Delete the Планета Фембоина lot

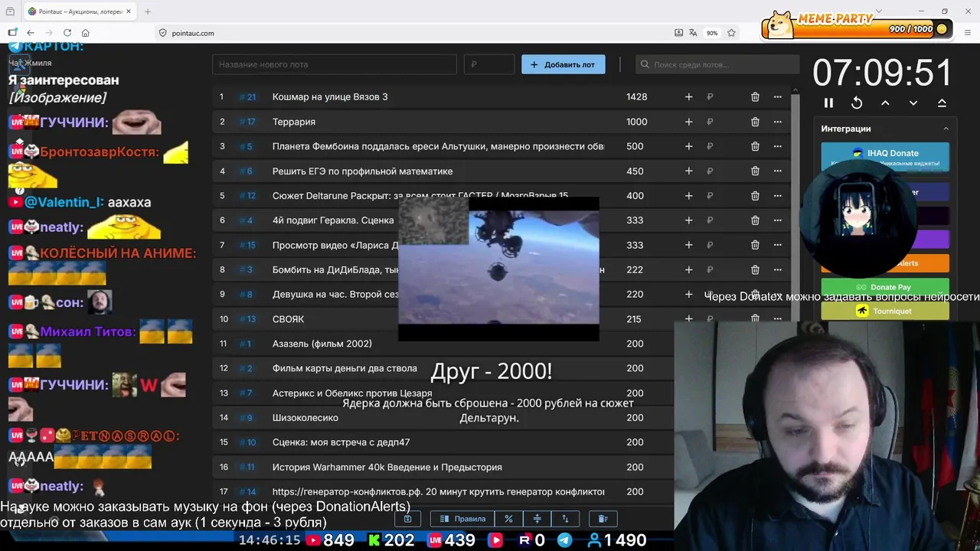point(755,146)
